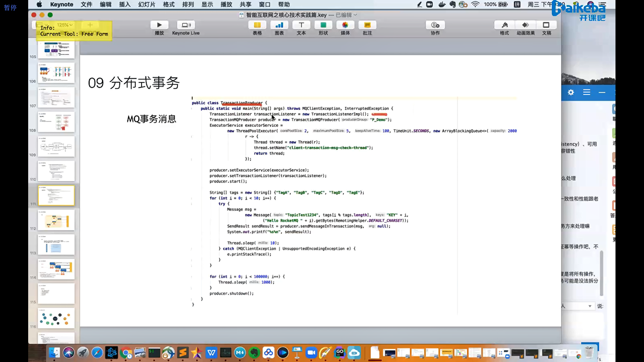Click the side panel vertical scrollbar

click(x=601, y=273)
